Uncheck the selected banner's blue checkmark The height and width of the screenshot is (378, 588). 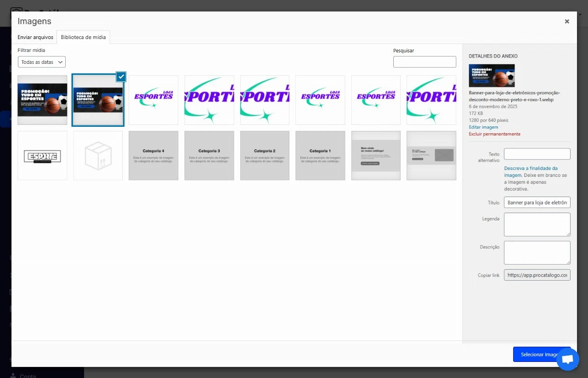[121, 77]
